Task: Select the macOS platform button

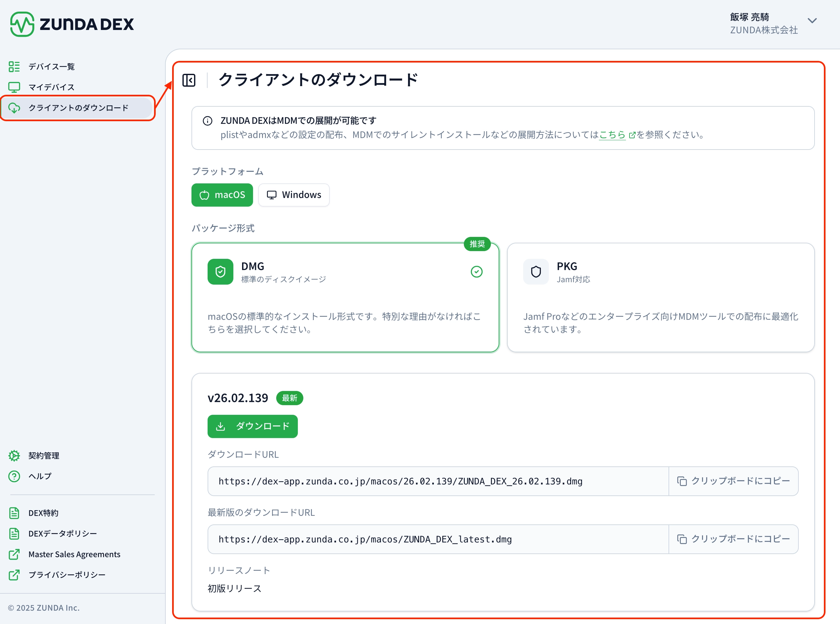Action: click(222, 195)
